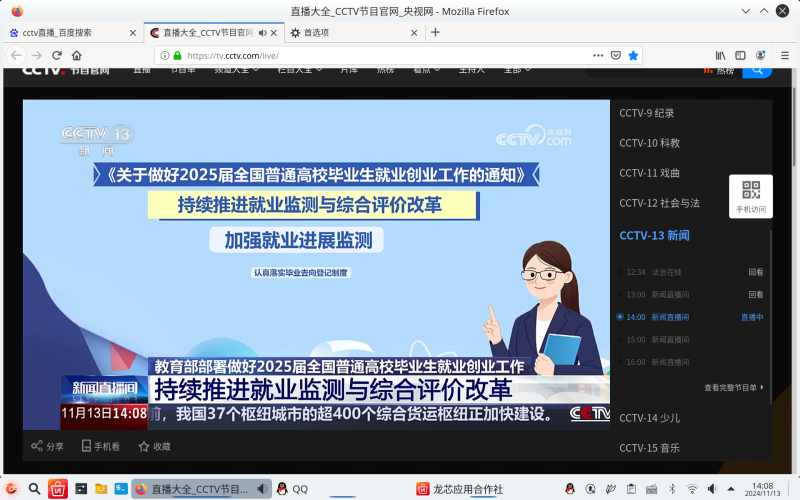Close the cctv直播_百度搜索 tab

(x=133, y=33)
